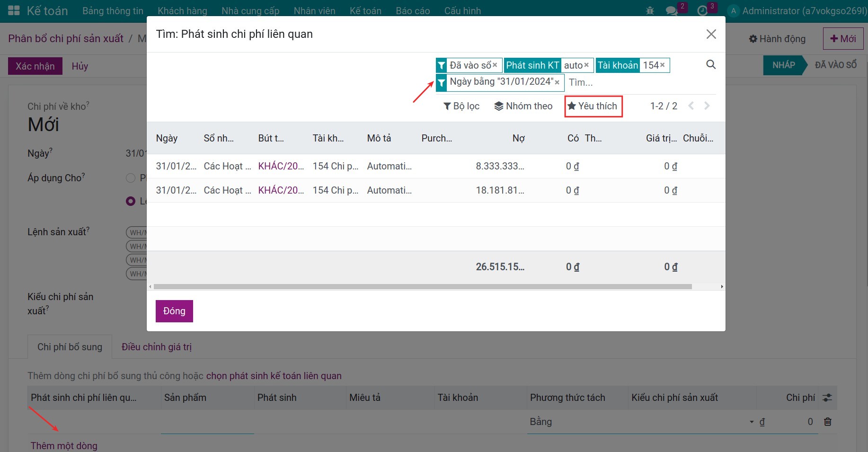This screenshot has width=868, height=452.
Task: Open the chat messages icon
Action: [x=671, y=10]
